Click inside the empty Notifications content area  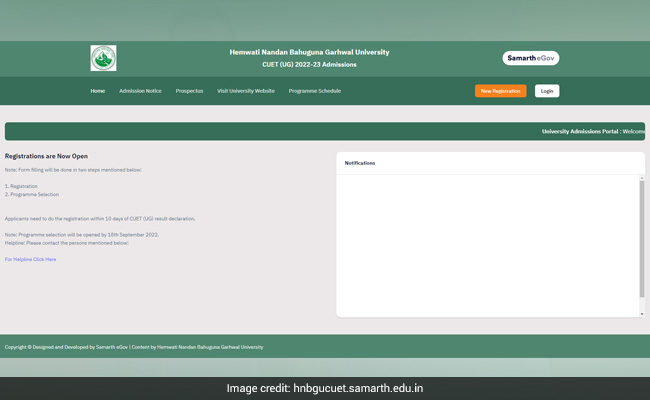click(487, 245)
